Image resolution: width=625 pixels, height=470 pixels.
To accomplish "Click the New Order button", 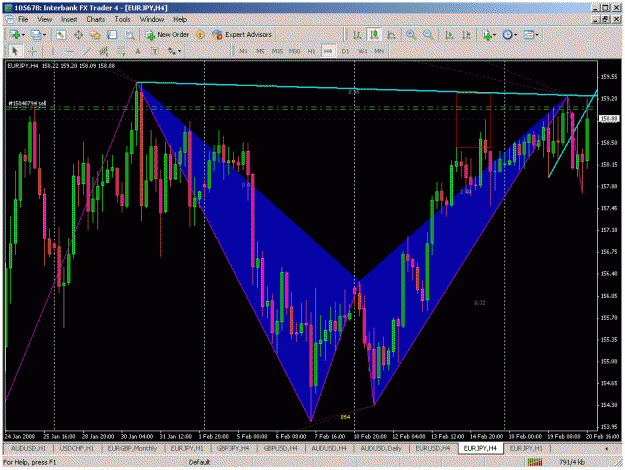I will tap(167, 35).
